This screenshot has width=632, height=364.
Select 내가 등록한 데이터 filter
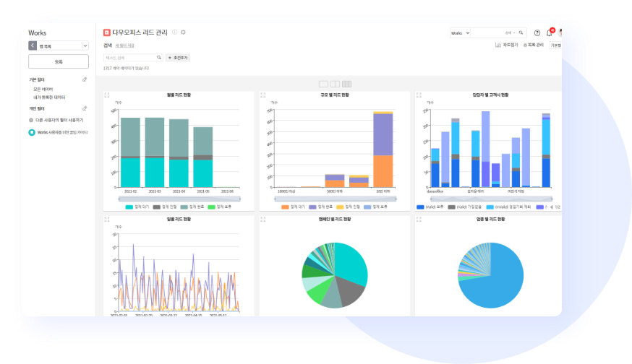[49, 97]
